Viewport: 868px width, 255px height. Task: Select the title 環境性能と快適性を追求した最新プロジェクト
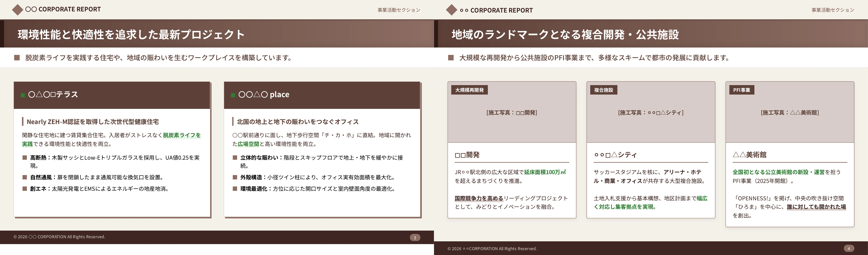pos(131,34)
